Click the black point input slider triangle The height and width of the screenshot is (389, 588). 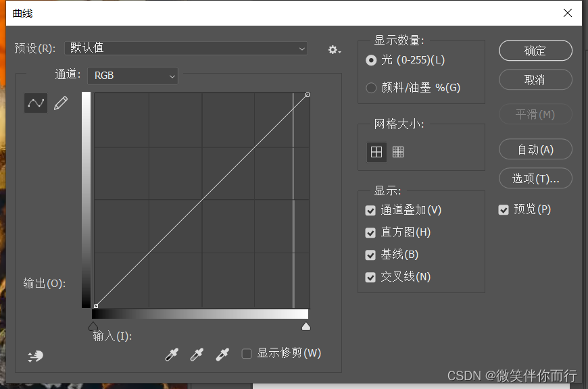pyautogui.click(x=93, y=326)
